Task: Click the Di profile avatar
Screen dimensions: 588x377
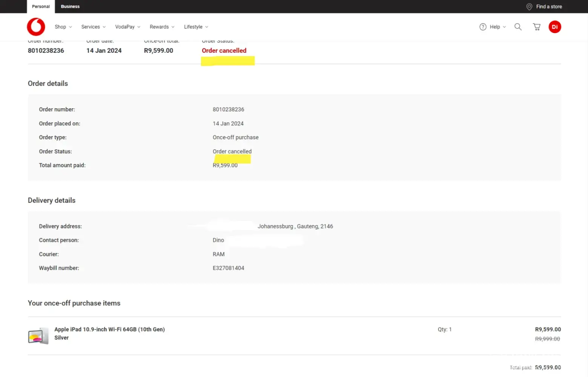Action: pyautogui.click(x=554, y=27)
